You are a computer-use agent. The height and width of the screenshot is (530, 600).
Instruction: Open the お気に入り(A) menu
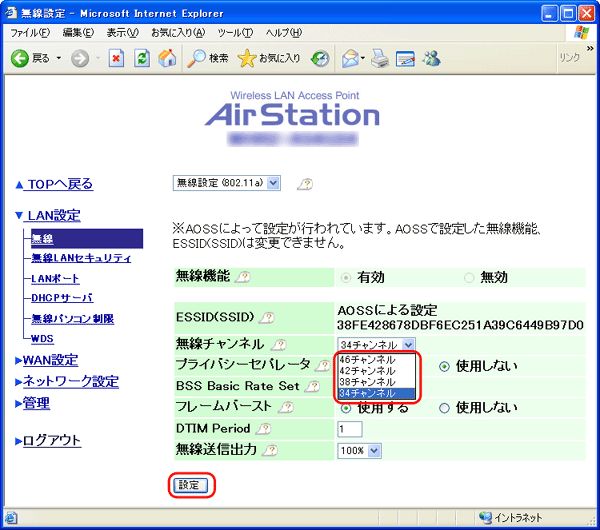click(x=178, y=33)
